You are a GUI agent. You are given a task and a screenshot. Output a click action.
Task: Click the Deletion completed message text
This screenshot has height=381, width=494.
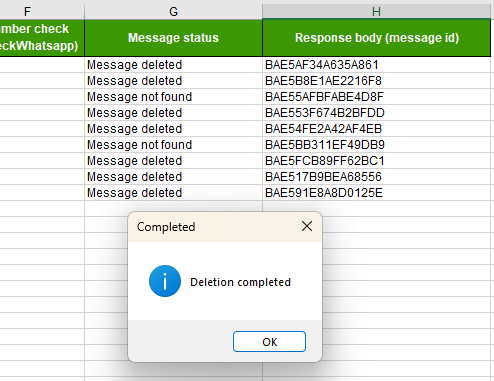coord(240,282)
